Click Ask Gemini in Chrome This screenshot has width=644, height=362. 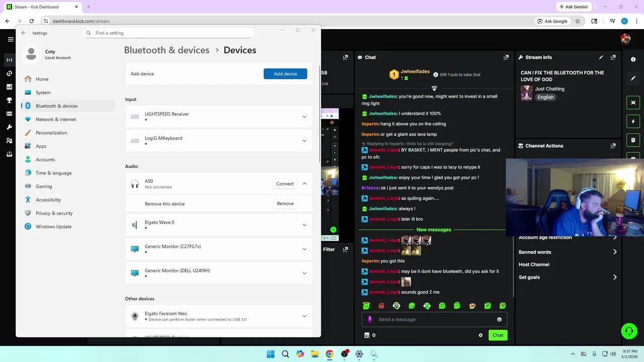click(573, 7)
